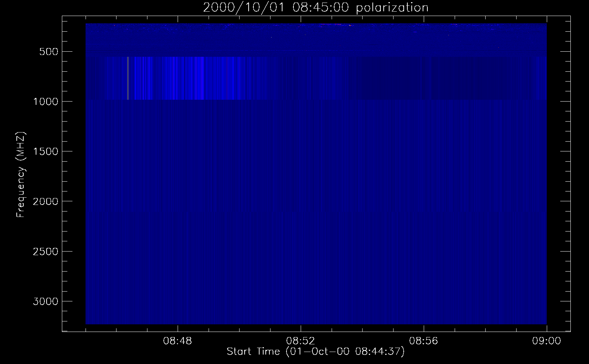Viewport: 589px width, 364px height.
Task: Click the 3000 frequency tick label
Action: [x=46, y=301]
